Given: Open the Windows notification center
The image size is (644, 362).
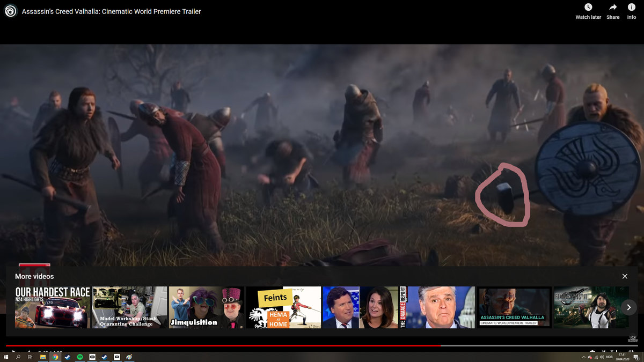Looking at the screenshot, I should point(636,357).
